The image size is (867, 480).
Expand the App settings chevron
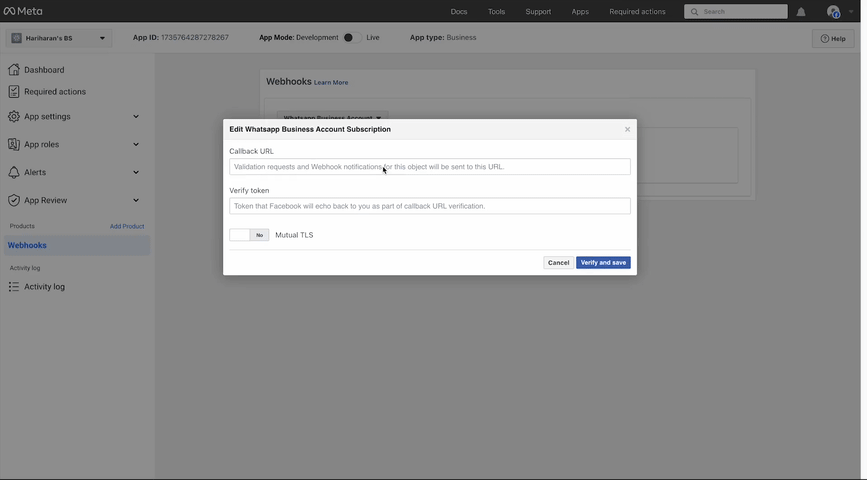tap(136, 117)
